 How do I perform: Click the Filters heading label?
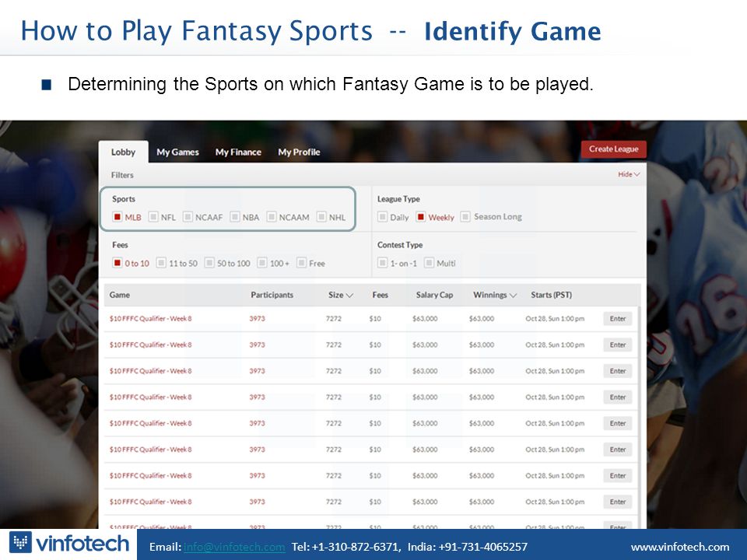[122, 175]
